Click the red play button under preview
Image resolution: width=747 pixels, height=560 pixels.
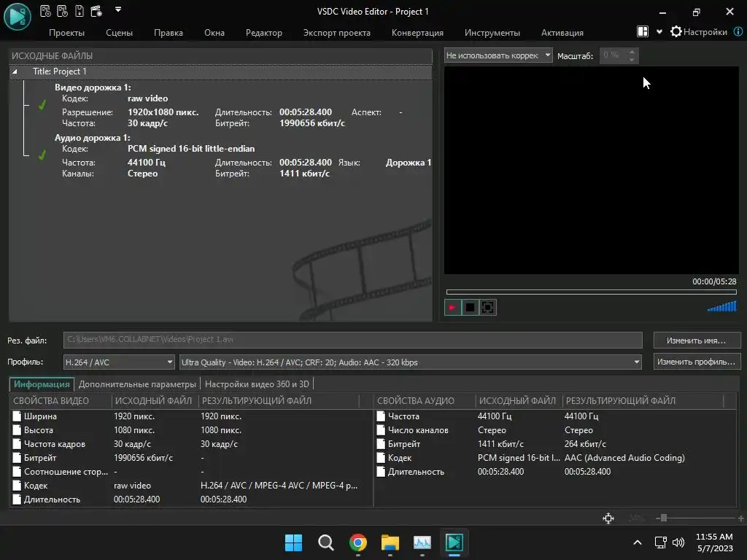click(452, 307)
